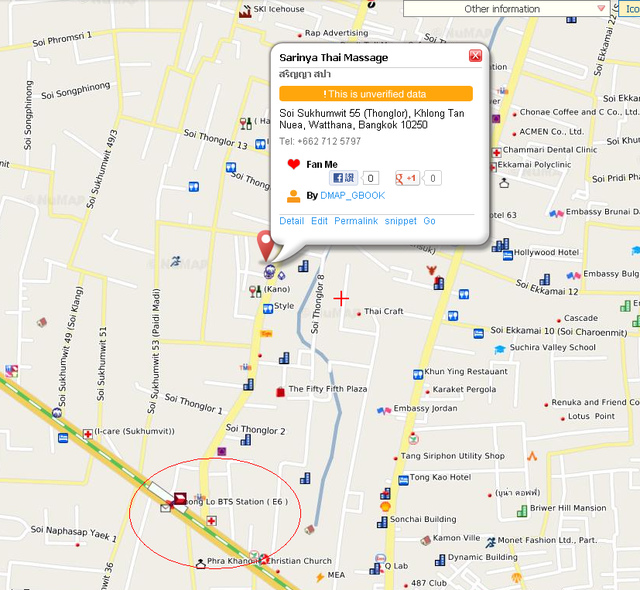Click the Rap Advertising label
640x590 pixels.
click(x=336, y=33)
